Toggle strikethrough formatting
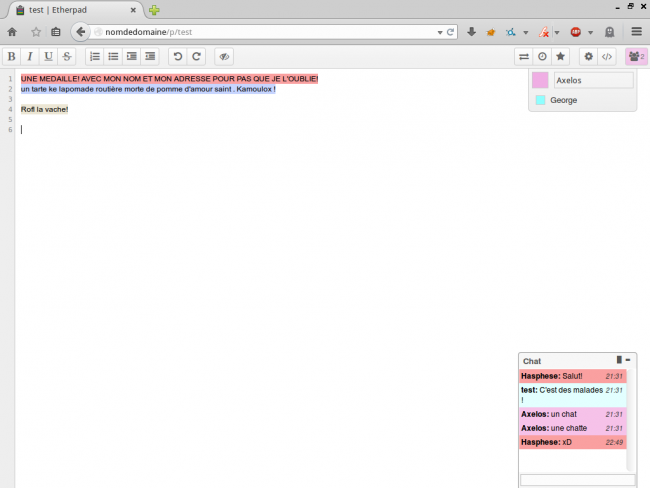650x488 pixels. pos(66,57)
